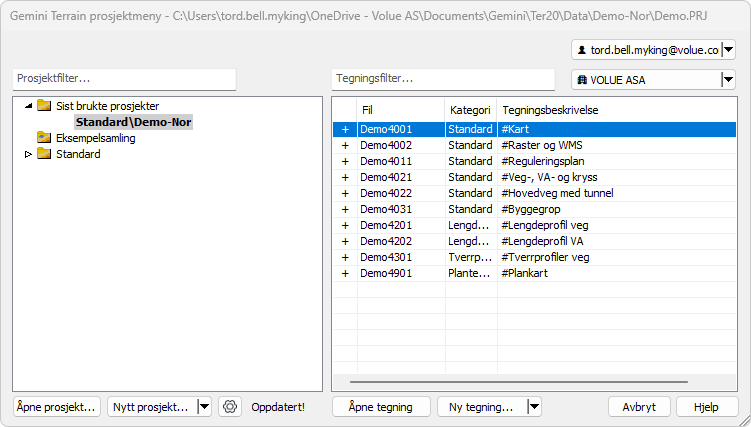Open the Nytt prosjekt dropdown arrow
751x427 pixels.
[x=204, y=407]
